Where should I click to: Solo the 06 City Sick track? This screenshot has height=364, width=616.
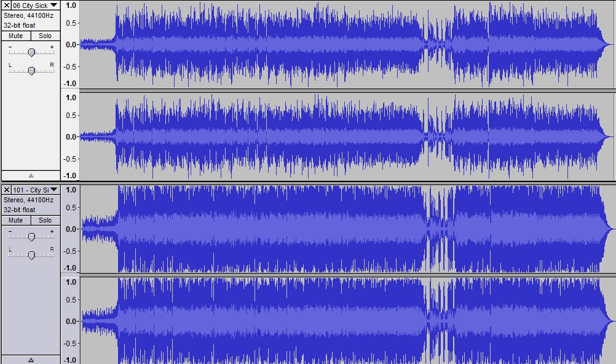point(45,36)
